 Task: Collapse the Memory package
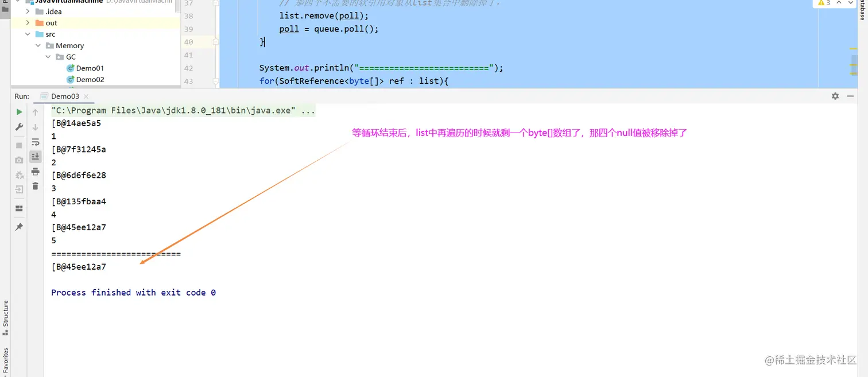(x=38, y=45)
